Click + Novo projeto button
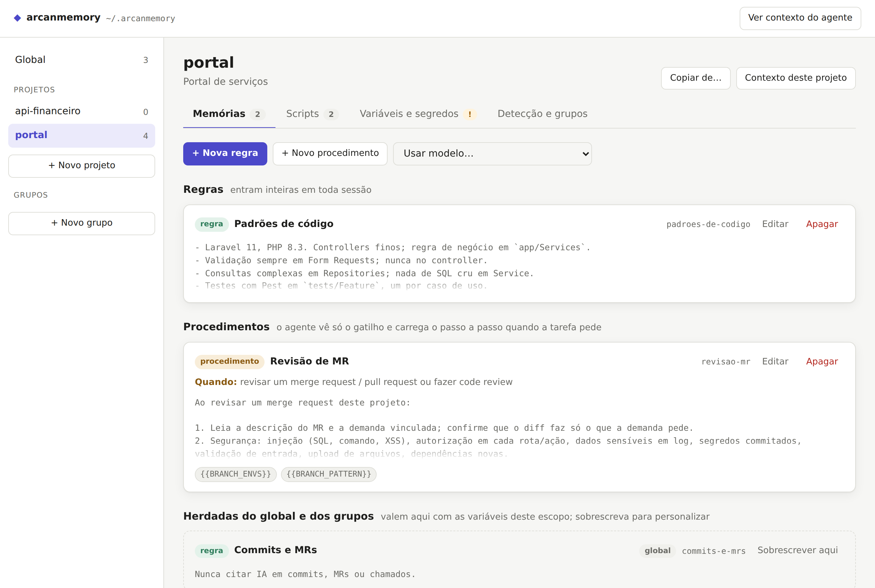875x588 pixels. point(81,166)
